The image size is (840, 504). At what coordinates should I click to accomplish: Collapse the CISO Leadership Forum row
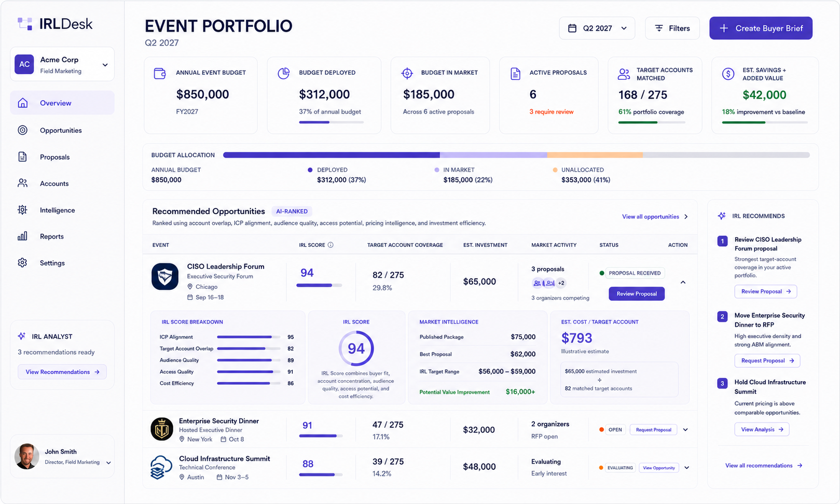683,283
